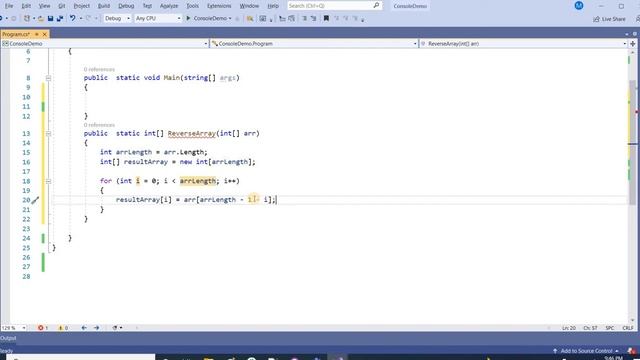
Task: Click the New Project toolbar icon
Action: [27, 18]
